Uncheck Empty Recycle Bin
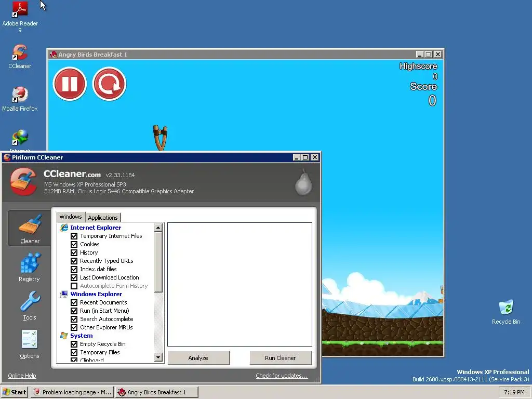Viewport: 532px width, 399px height. 74,344
